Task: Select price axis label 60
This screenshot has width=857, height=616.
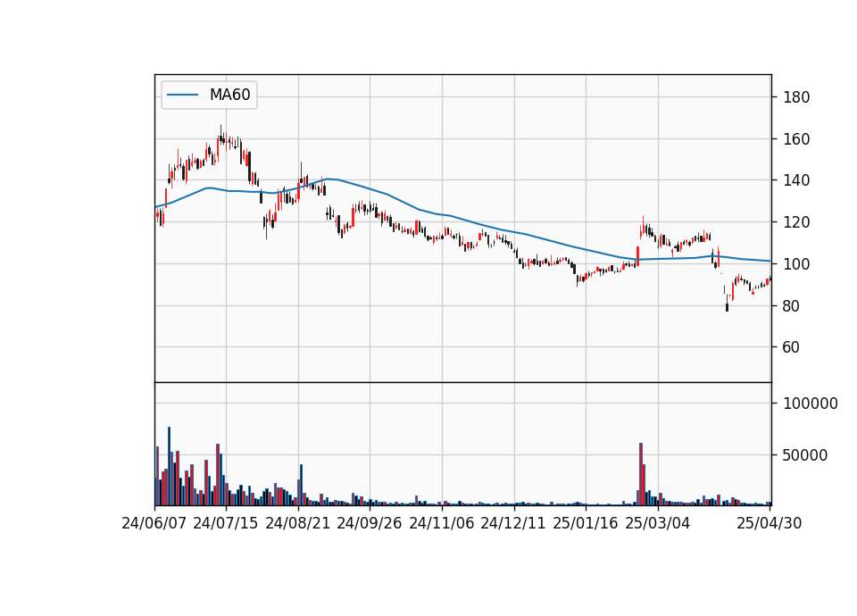Action: [x=791, y=347]
